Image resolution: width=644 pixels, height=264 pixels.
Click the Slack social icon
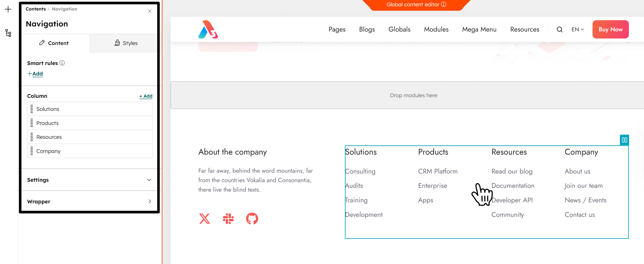point(228,218)
